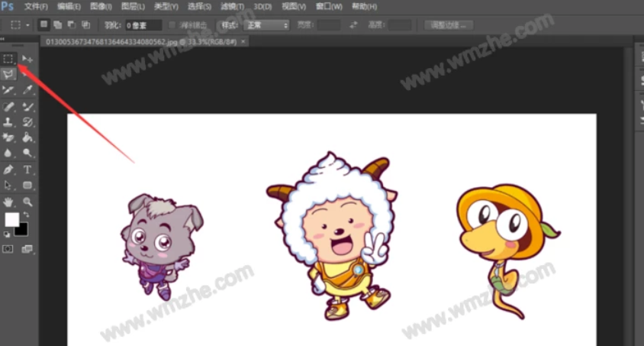Screen dimensions: 644x346
Task: Open the background color black swatch
Action: (22, 231)
